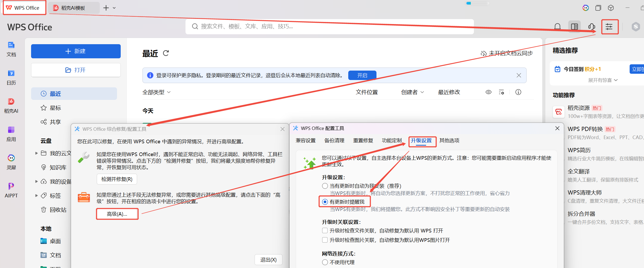
Task: Select 不使用代理 radio option
Action: point(325,262)
